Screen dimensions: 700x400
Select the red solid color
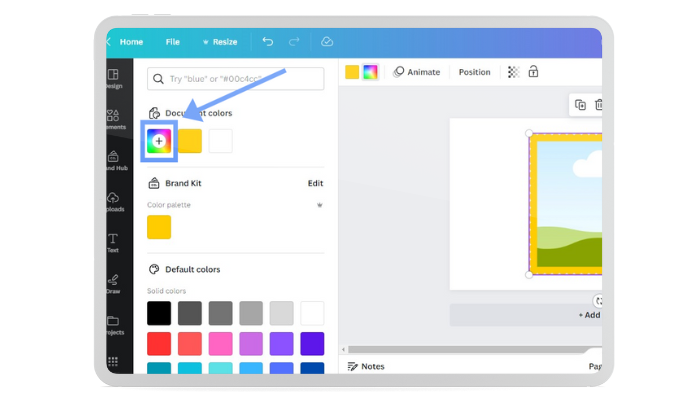pyautogui.click(x=159, y=344)
